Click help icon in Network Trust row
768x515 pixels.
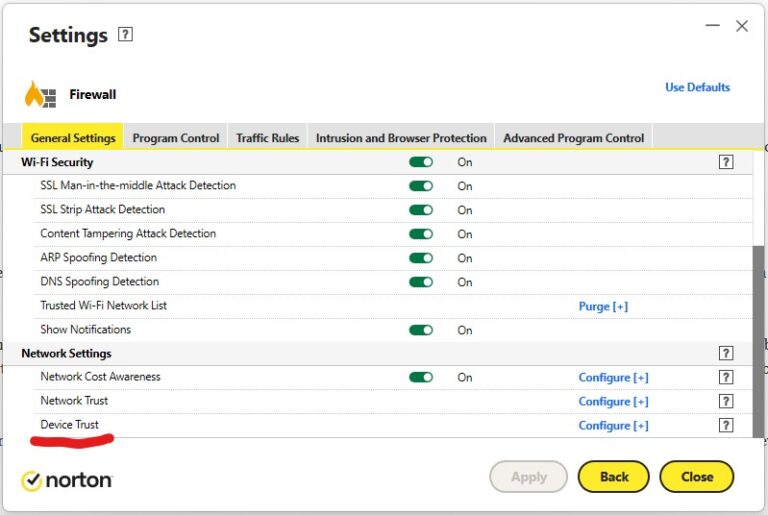tap(726, 402)
